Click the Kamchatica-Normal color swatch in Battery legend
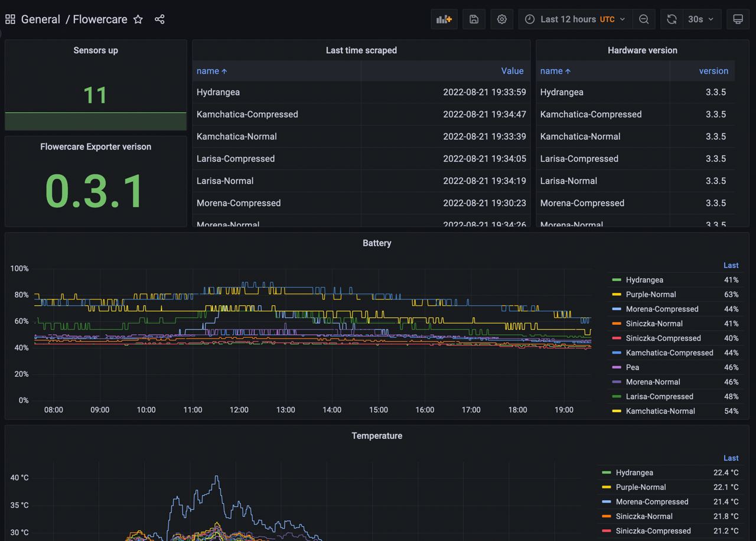756x541 pixels. pos(617,411)
